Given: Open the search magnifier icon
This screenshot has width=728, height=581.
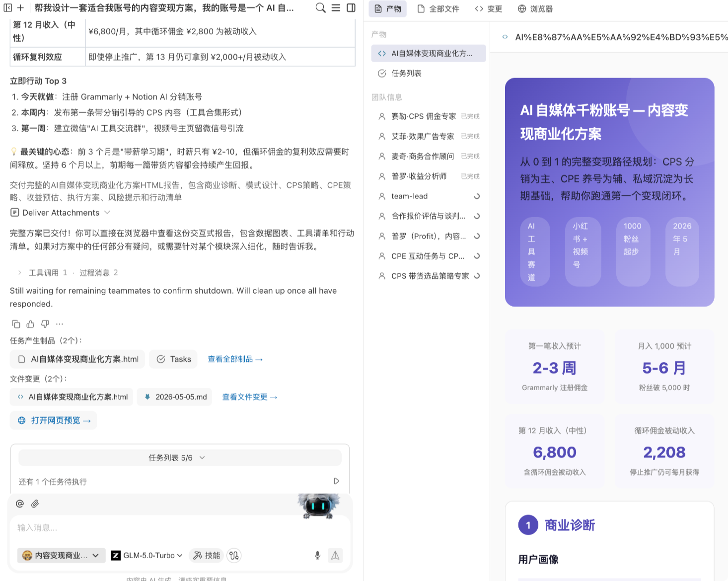Looking at the screenshot, I should coord(321,8).
